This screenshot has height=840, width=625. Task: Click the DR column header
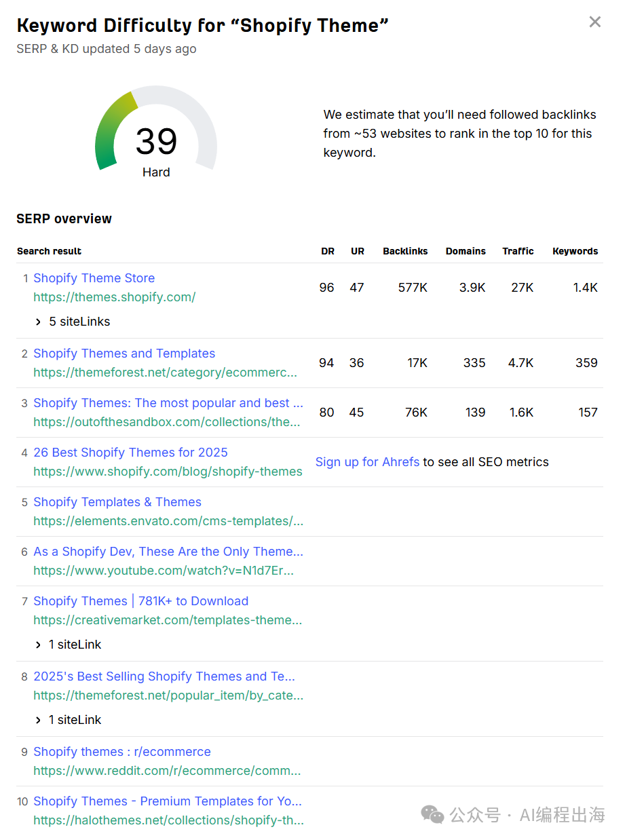[327, 251]
